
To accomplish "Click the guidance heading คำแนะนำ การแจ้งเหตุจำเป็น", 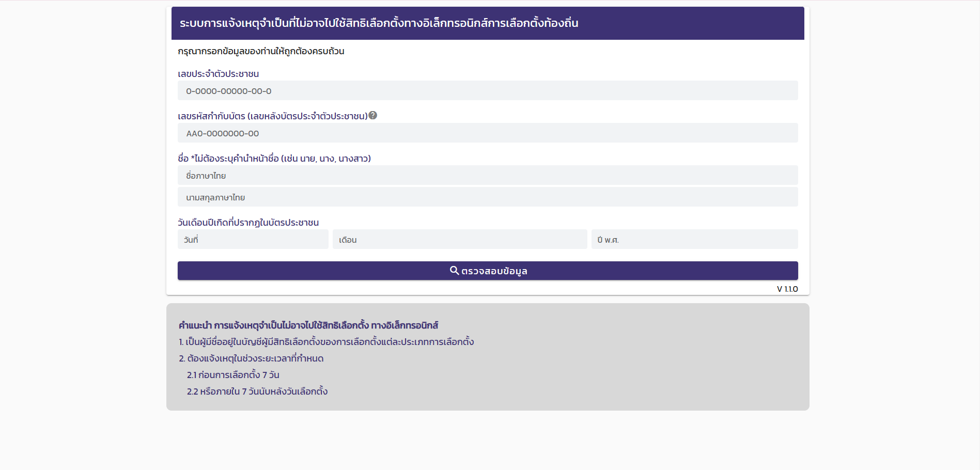I will [x=308, y=325].
